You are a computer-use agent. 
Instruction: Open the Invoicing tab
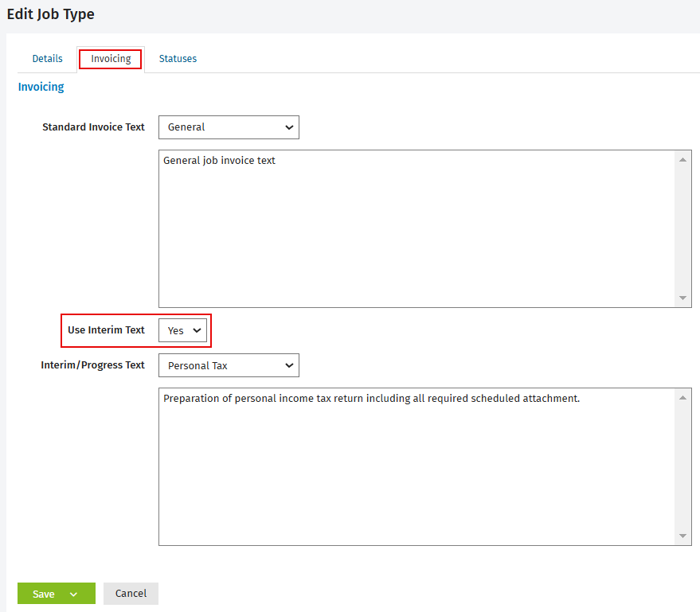[111, 59]
